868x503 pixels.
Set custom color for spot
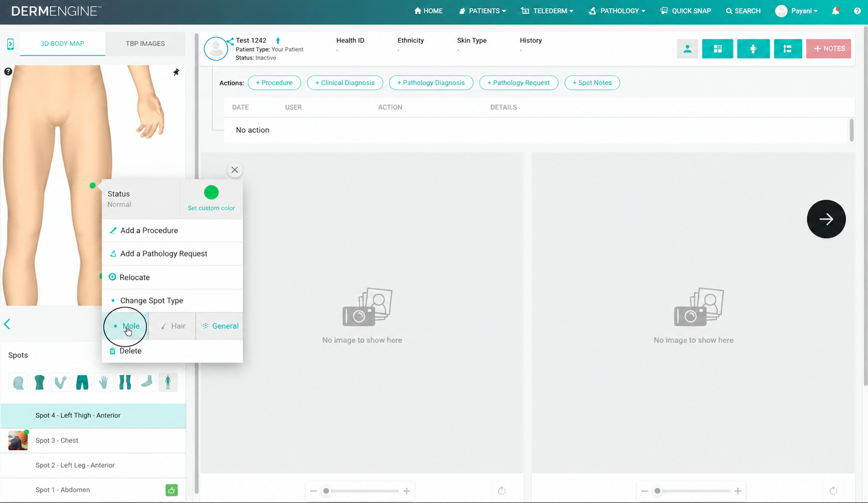[x=211, y=208]
